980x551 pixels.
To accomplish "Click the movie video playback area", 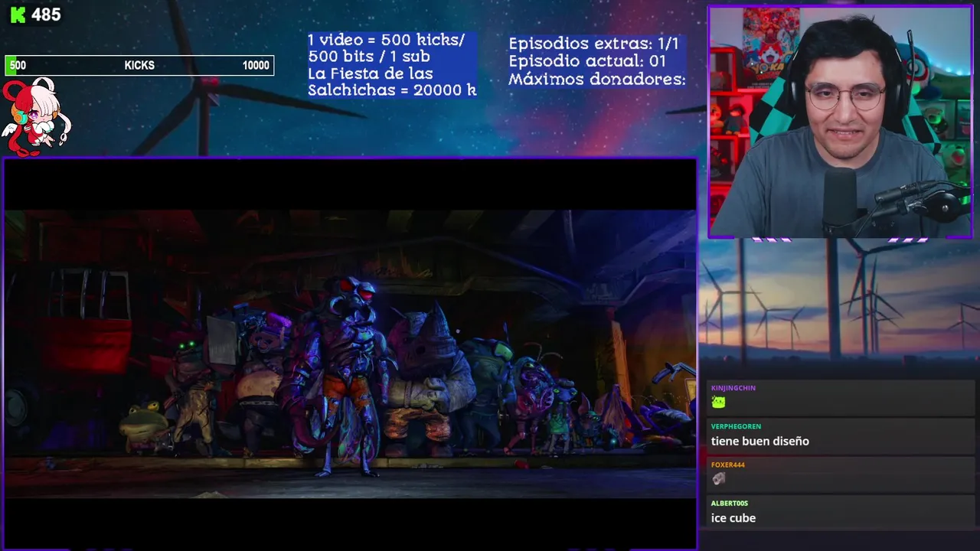I will (x=351, y=354).
